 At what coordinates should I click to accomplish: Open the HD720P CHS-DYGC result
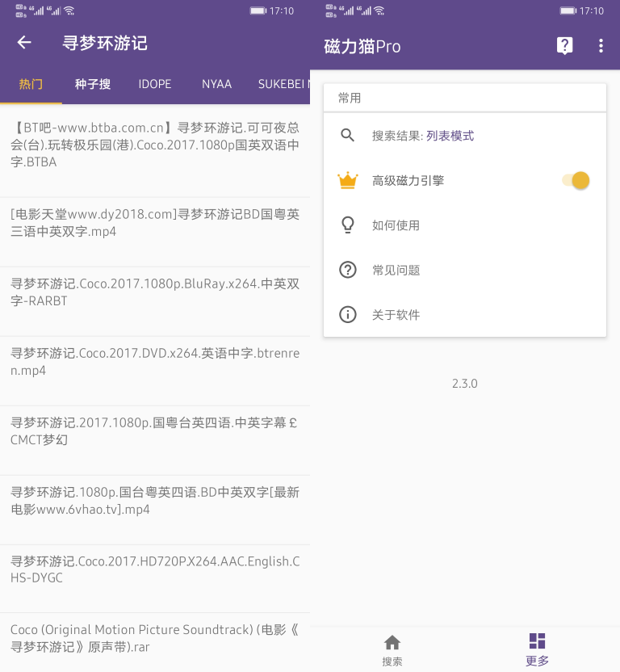(155, 578)
